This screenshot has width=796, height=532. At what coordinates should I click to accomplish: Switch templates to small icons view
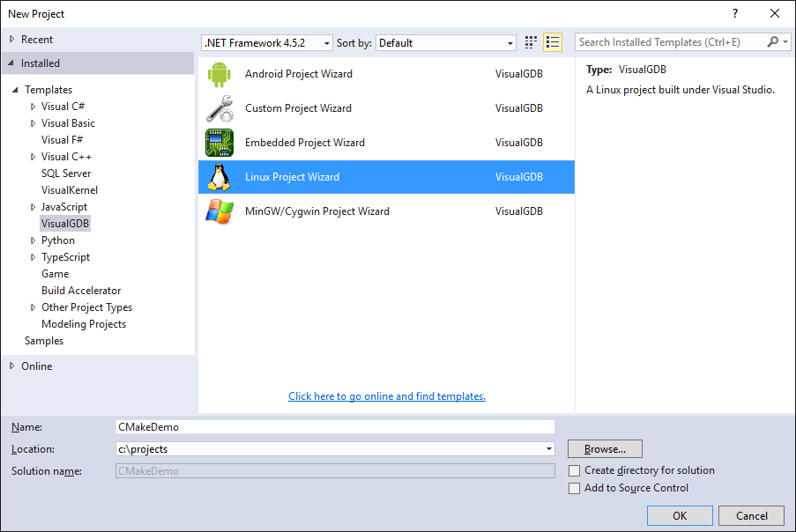click(x=530, y=41)
